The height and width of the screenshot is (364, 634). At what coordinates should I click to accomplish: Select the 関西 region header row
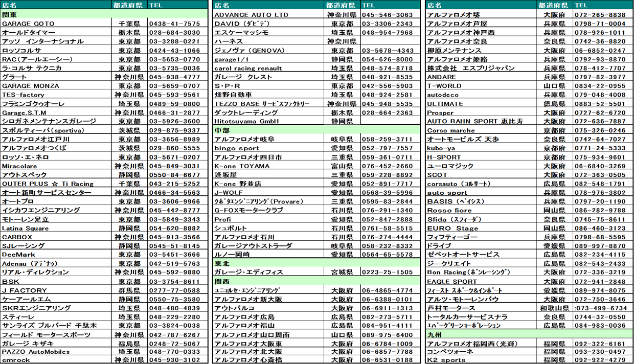tap(268, 281)
